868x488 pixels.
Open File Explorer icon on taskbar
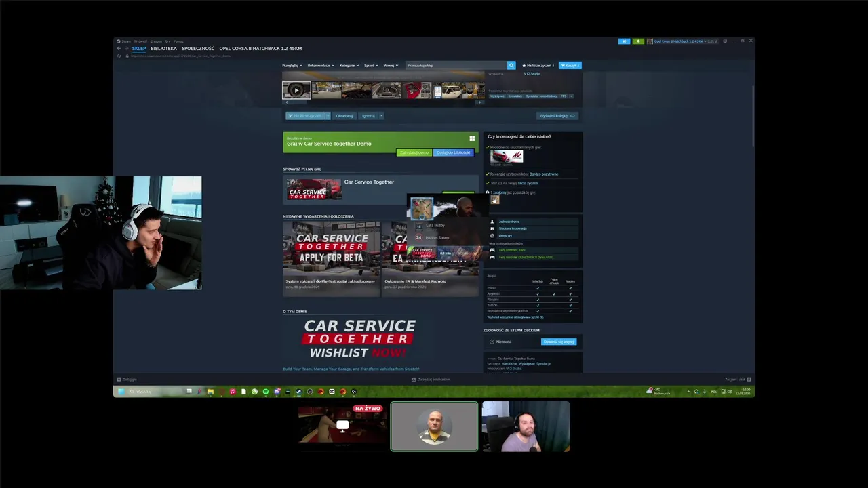tap(210, 392)
